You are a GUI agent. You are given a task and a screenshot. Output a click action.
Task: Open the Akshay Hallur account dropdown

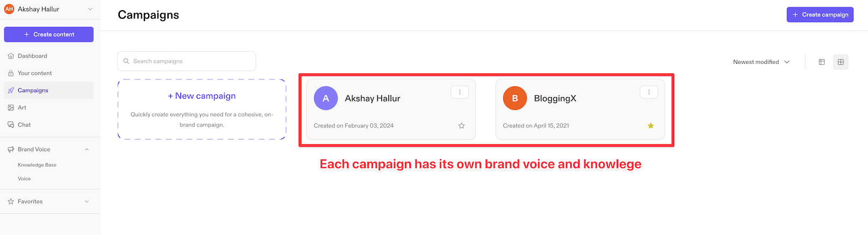pyautogui.click(x=90, y=9)
